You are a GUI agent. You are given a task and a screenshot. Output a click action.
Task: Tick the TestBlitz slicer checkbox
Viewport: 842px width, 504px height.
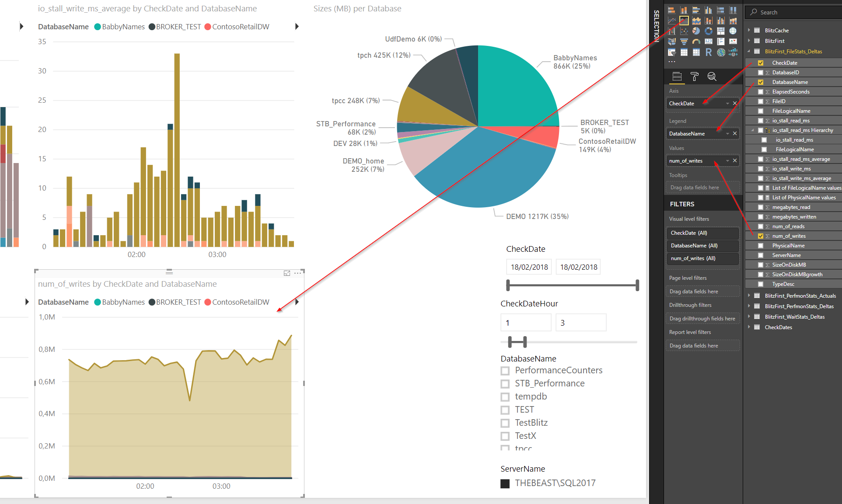(x=505, y=423)
